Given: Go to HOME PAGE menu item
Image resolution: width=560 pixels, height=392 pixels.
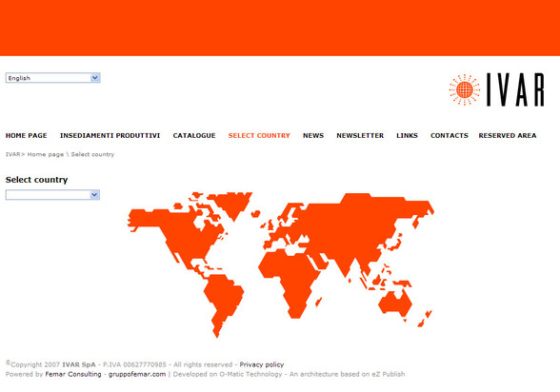Looking at the screenshot, I should point(27,135).
